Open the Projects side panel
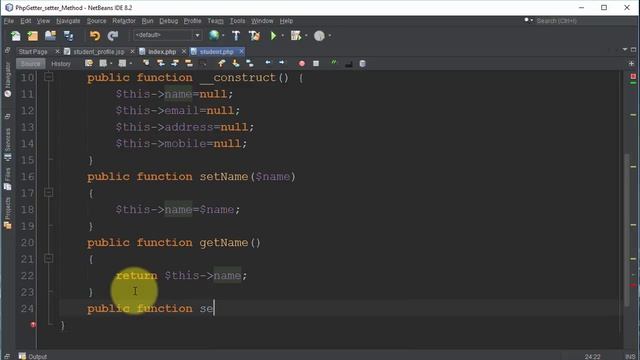 (8, 213)
